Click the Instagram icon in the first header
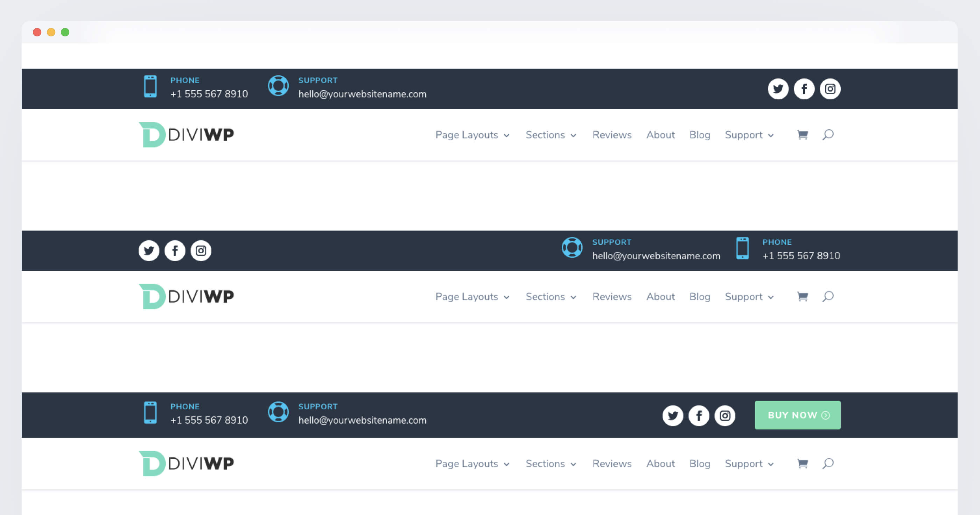 pyautogui.click(x=830, y=89)
